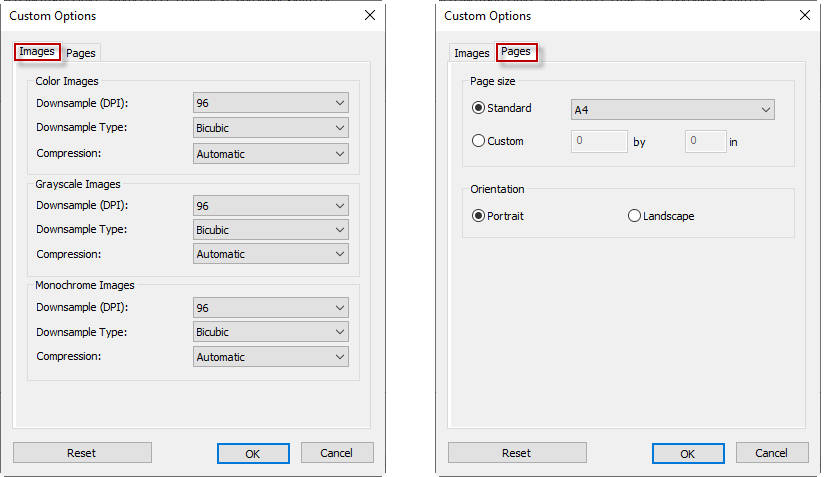
Task: Switch orientation to Landscape
Action: click(x=634, y=216)
